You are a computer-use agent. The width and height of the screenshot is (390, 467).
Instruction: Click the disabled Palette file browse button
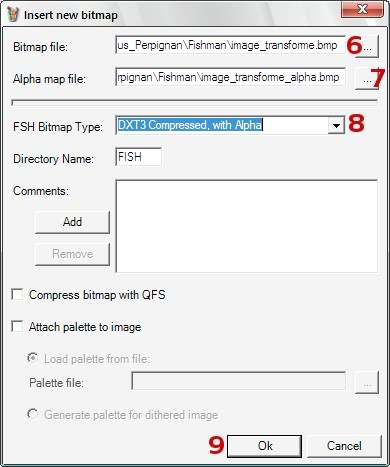click(367, 383)
